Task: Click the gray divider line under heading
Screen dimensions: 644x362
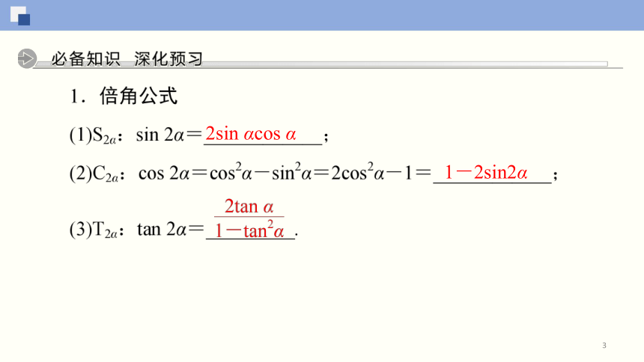Action: 328,65
